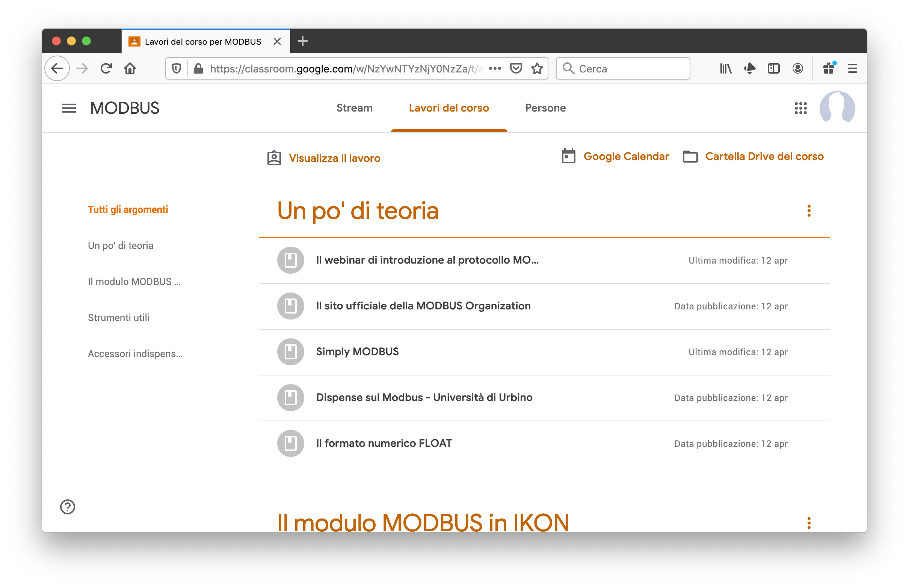The height and width of the screenshot is (588, 909).
Task: Open Classroom main navigation menu
Action: point(69,109)
